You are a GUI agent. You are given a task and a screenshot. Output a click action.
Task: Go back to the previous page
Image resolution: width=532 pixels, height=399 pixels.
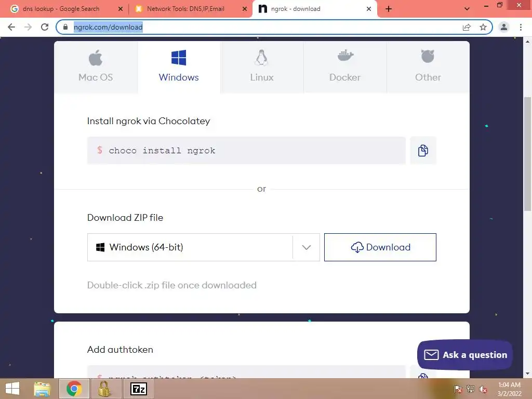(x=11, y=27)
